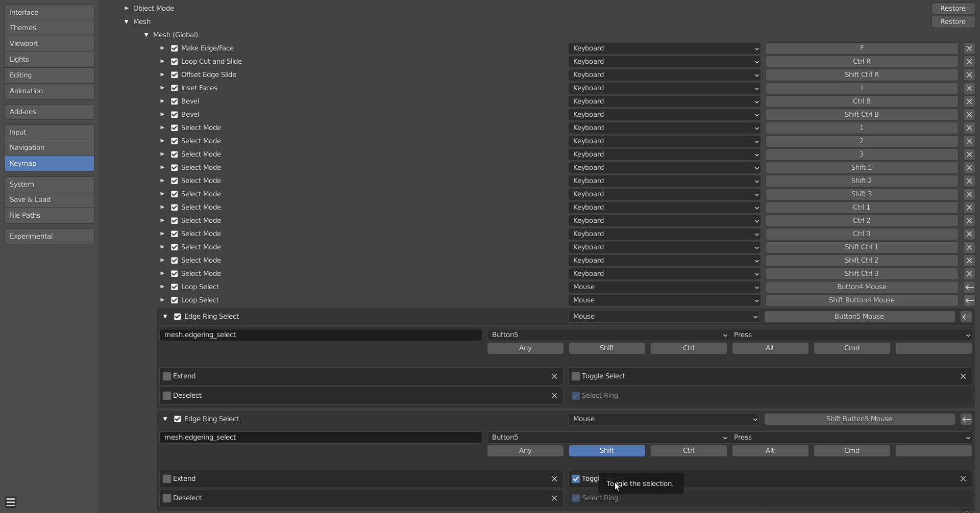Switch to the Themes preferences tab
Image resolution: width=980 pixels, height=513 pixels.
pyautogui.click(x=50, y=28)
